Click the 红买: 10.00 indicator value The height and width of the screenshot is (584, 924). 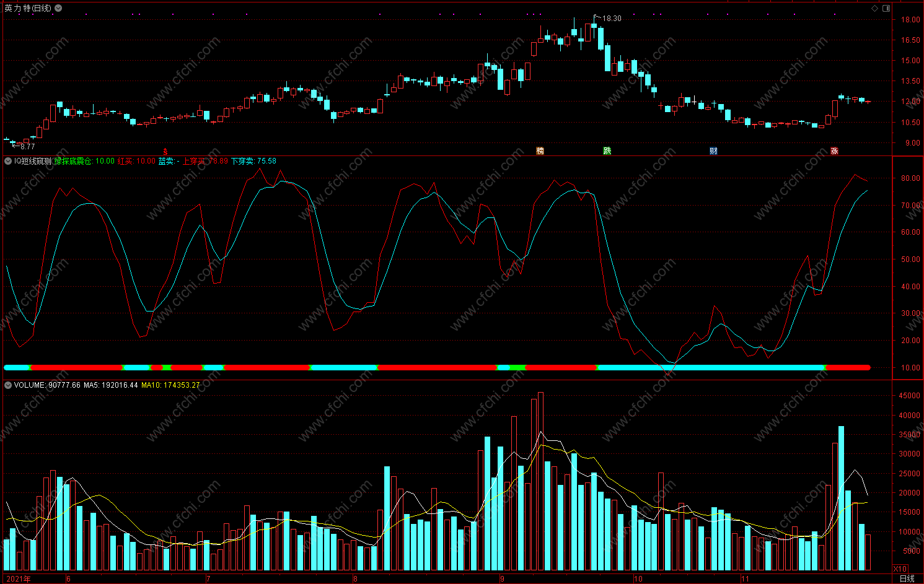[x=136, y=161]
